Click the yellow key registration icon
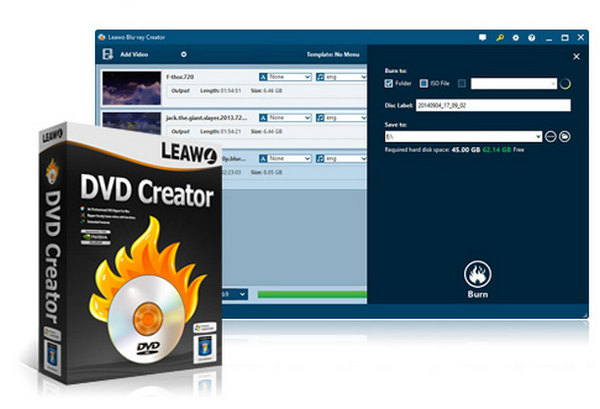 499,37
